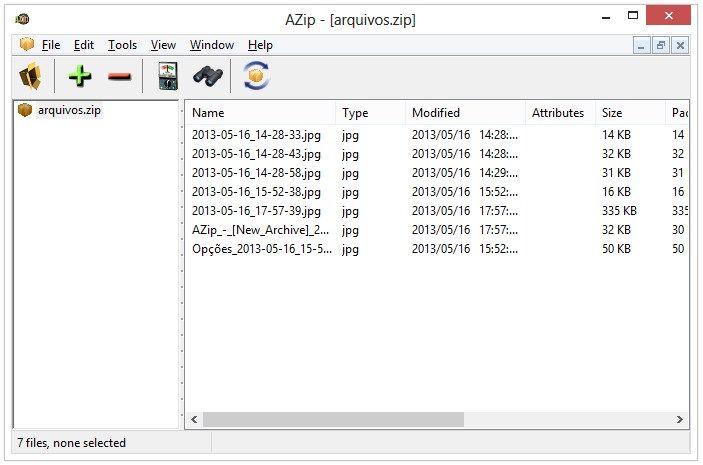703x465 pixels.
Task: Select the Opções_2013-05-16 file entry
Action: coord(262,249)
